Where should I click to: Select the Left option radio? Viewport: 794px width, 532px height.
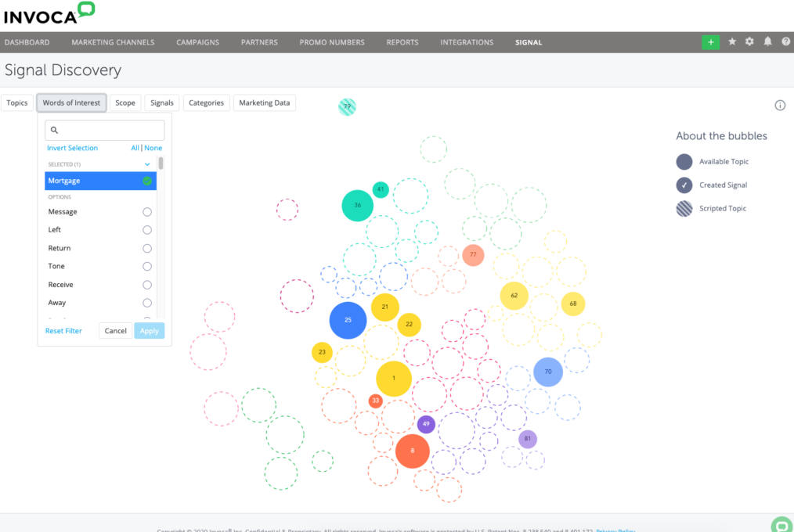[147, 230]
